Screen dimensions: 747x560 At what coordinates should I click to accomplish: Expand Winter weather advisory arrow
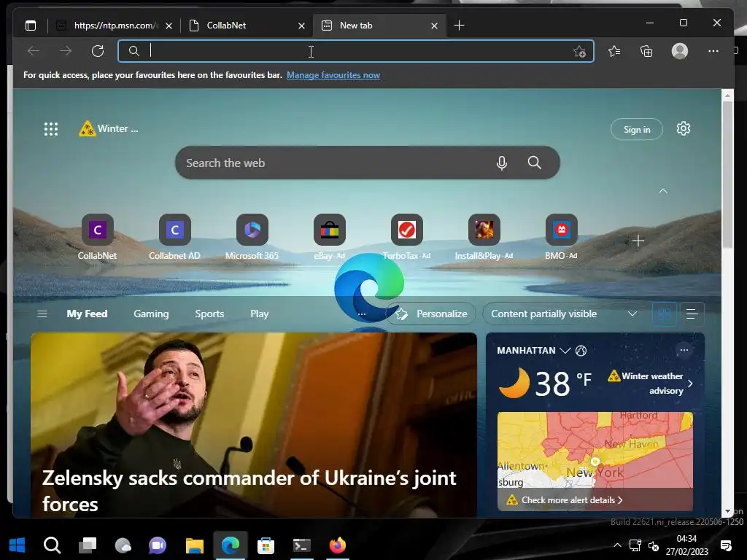(690, 384)
